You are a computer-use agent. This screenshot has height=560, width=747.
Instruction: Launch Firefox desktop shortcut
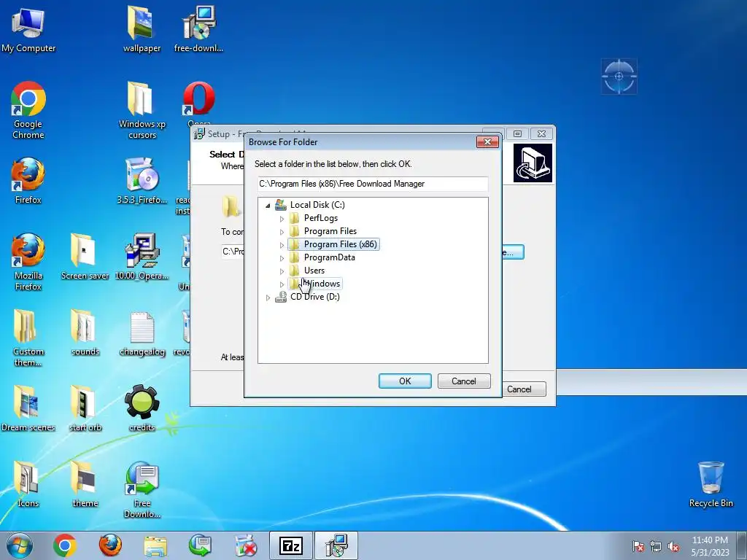click(28, 181)
